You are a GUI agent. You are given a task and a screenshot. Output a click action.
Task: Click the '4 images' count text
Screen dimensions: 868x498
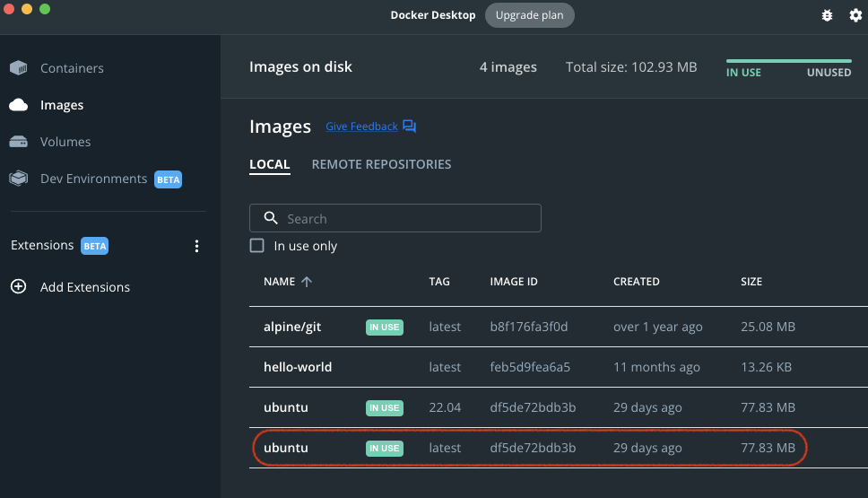pos(508,67)
